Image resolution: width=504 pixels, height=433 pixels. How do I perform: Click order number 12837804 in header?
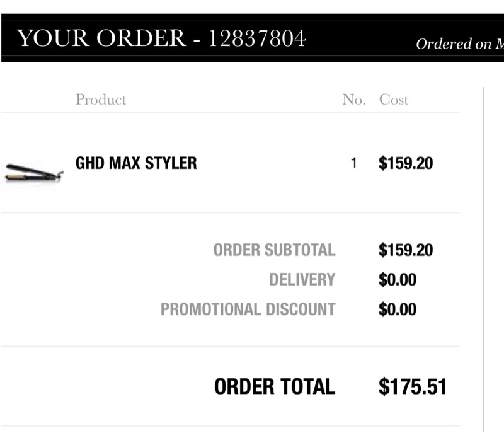tap(257, 39)
